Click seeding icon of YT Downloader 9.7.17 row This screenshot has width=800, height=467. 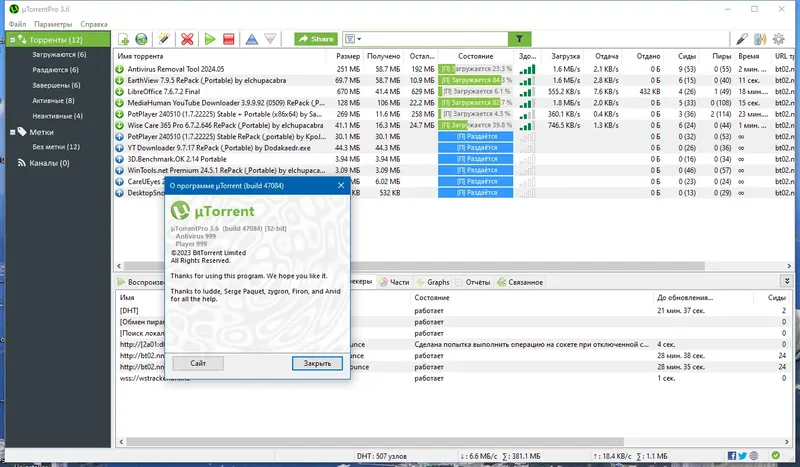coord(119,148)
